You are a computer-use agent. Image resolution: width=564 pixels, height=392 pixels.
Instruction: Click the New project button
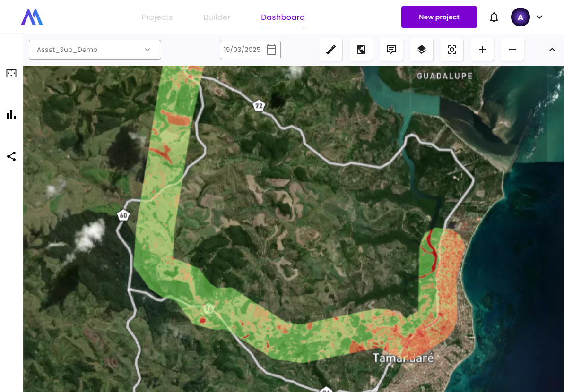pos(439,17)
